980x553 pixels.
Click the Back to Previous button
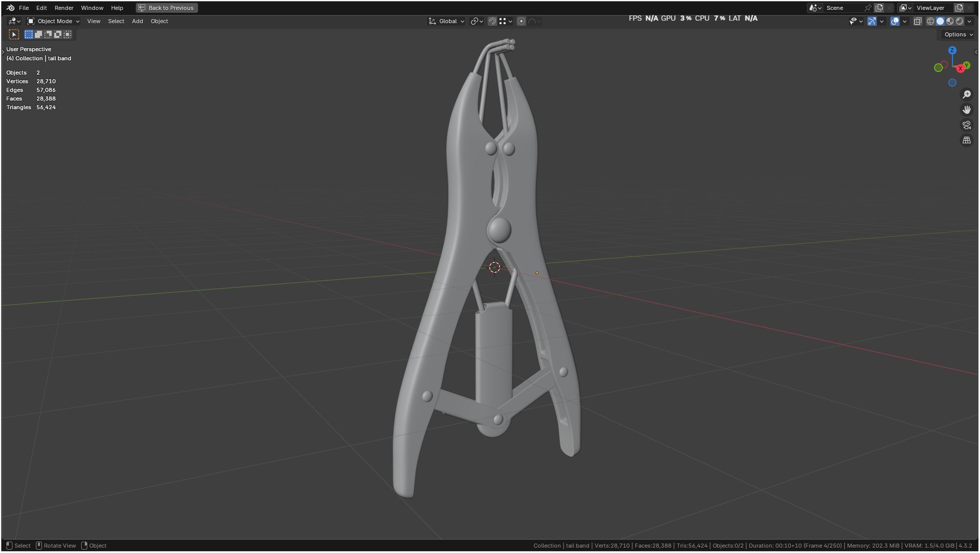[x=166, y=8]
